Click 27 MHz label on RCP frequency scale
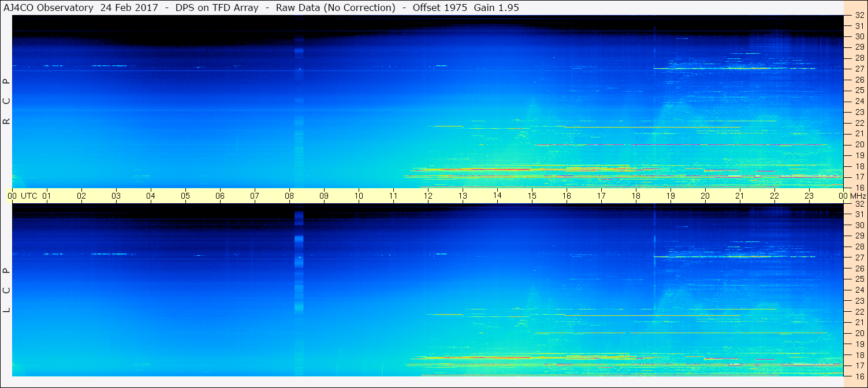Viewport: 868px width, 388px height. (859, 69)
